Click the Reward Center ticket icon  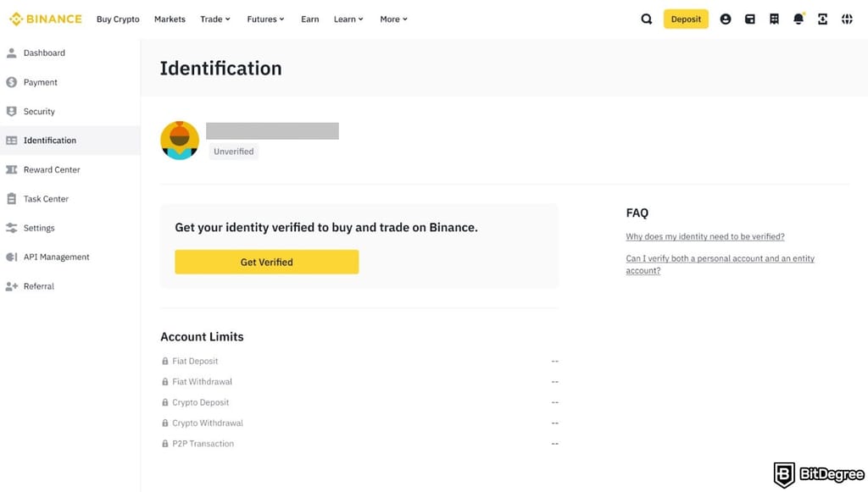(12, 169)
